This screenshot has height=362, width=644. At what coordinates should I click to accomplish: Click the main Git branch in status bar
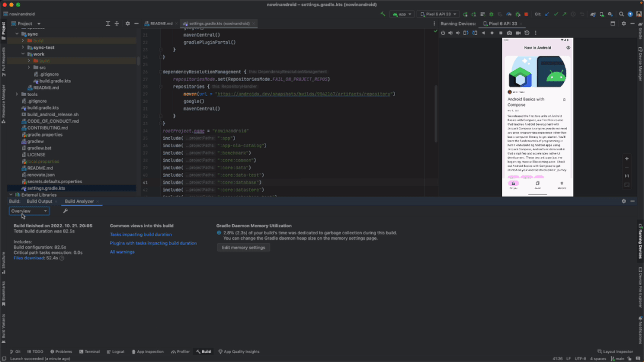pyautogui.click(x=617, y=358)
